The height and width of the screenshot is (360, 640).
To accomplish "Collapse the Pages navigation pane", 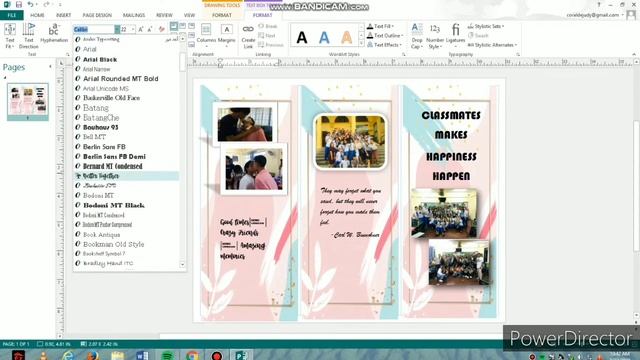I will coord(51,67).
